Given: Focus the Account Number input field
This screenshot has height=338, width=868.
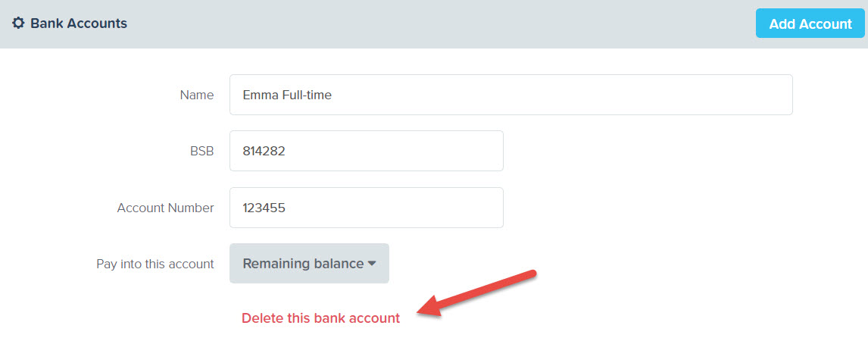Looking at the screenshot, I should click(x=367, y=208).
